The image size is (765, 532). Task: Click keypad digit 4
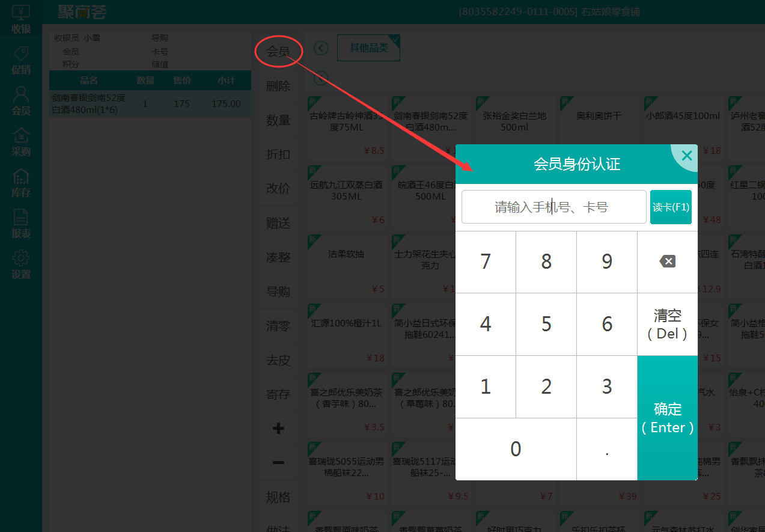486,324
